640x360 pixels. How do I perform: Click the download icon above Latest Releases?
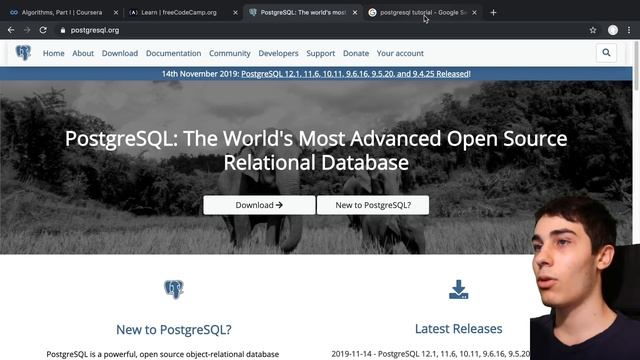point(459,289)
